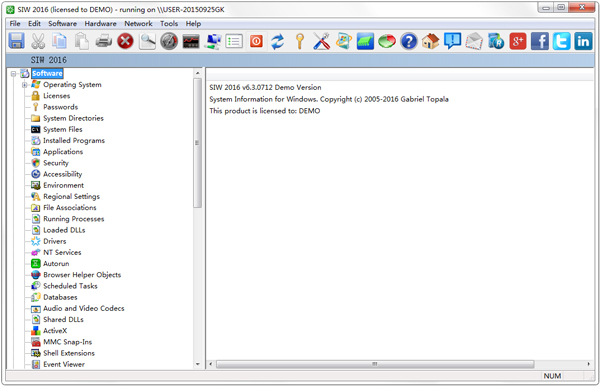Select Scheduled Tasks tree item
The height and width of the screenshot is (386, 600).
(x=70, y=286)
